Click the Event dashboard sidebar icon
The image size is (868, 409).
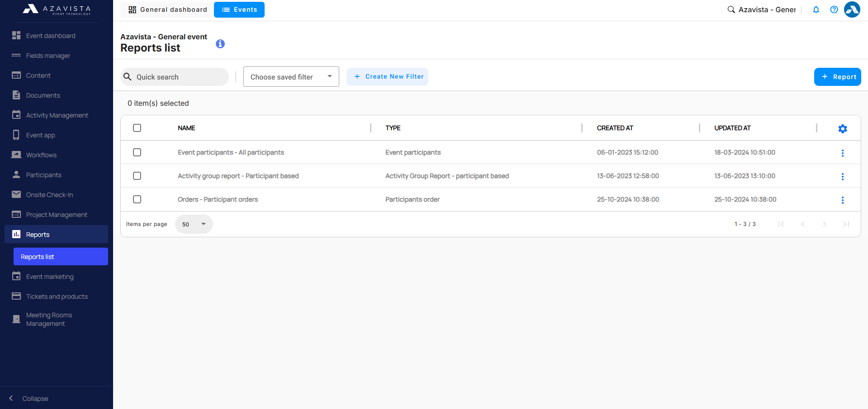click(x=16, y=35)
